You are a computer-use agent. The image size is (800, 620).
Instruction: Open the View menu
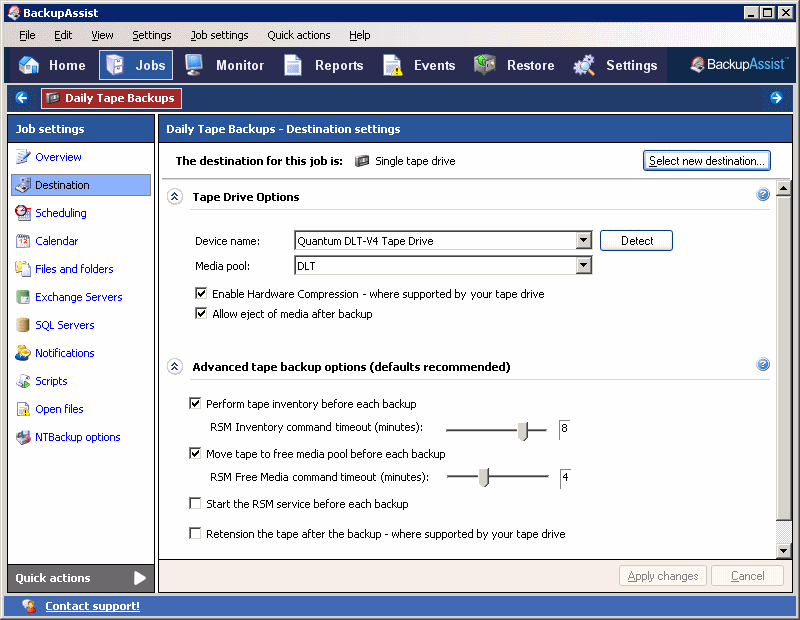point(102,35)
